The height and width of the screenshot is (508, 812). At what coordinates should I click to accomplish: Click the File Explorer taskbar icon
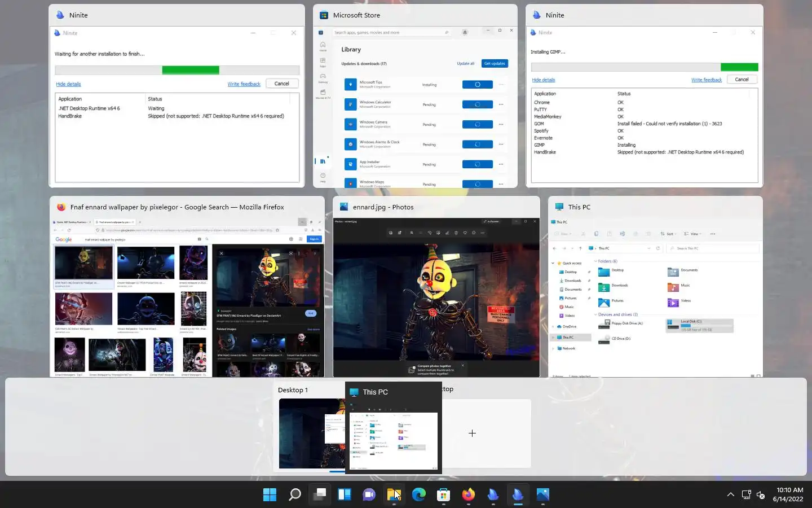[394, 495]
